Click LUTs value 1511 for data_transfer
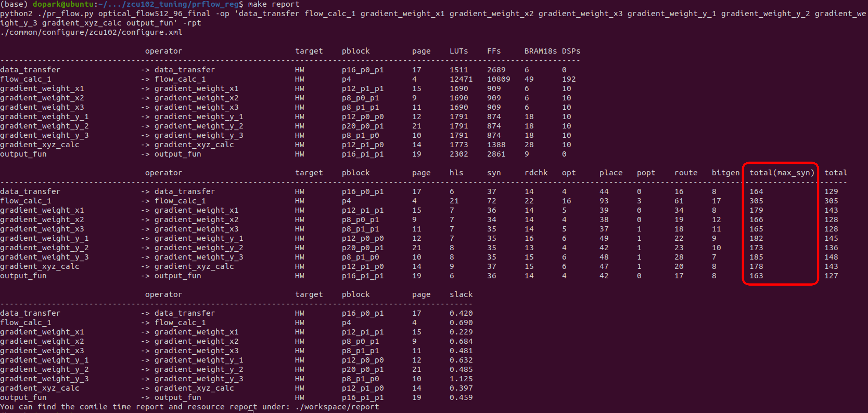The height and width of the screenshot is (413, 868). tap(459, 70)
